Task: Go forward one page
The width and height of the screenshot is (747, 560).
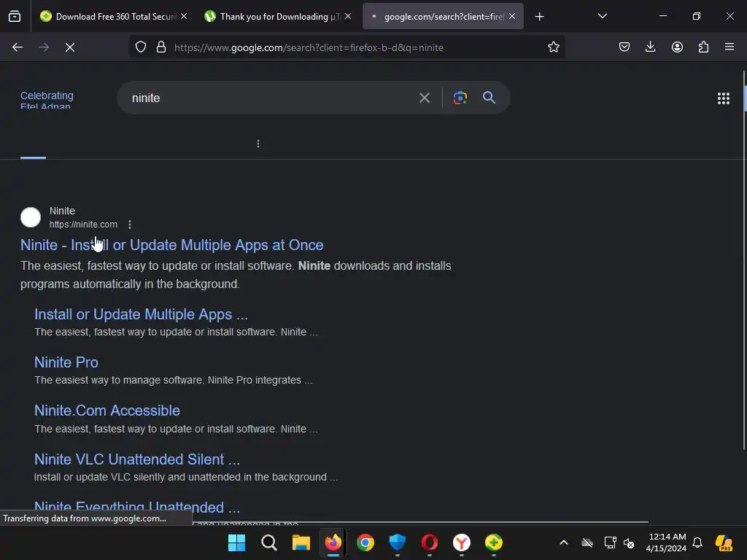Action: pos(44,47)
